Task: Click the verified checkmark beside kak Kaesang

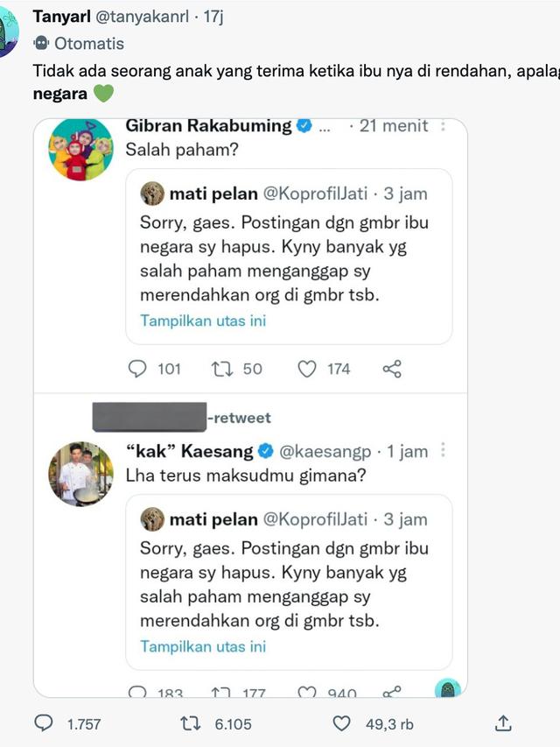Action: [x=267, y=451]
